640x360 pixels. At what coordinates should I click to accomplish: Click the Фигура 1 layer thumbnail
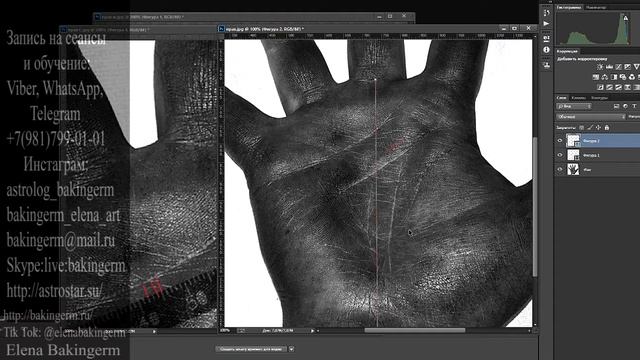pyautogui.click(x=573, y=155)
